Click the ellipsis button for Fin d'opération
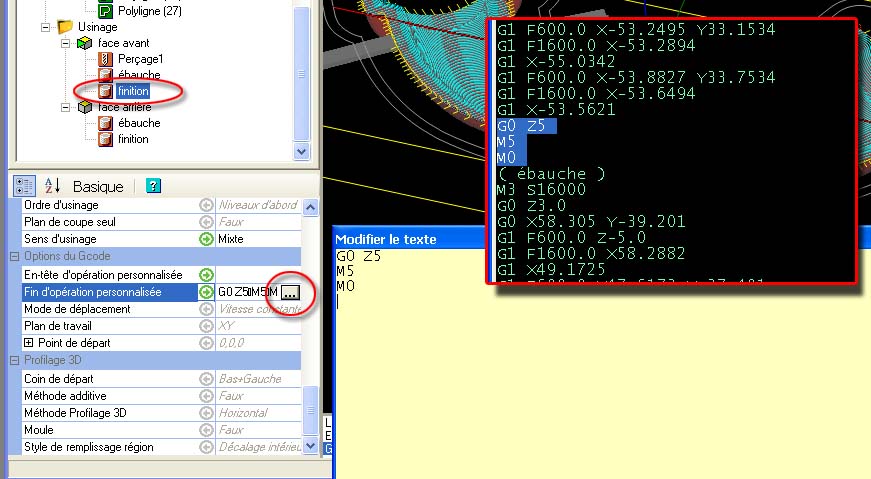Screen dimensions: 871x479 coord(289,292)
